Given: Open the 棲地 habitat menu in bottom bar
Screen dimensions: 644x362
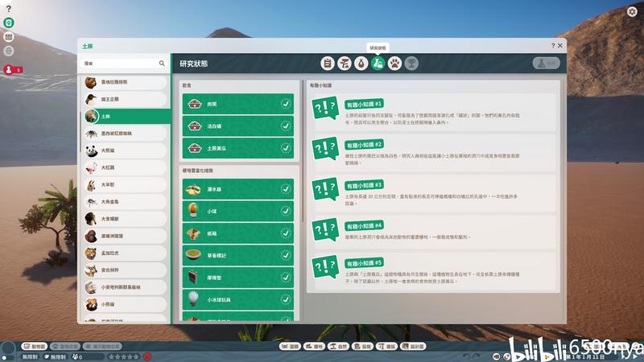Looking at the screenshot, I should pos(314,347).
